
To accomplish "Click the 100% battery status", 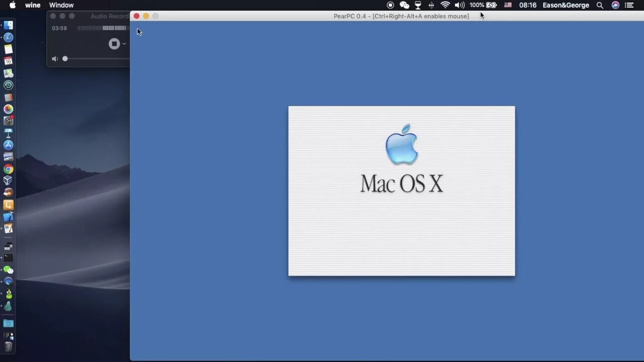I will point(483,5).
